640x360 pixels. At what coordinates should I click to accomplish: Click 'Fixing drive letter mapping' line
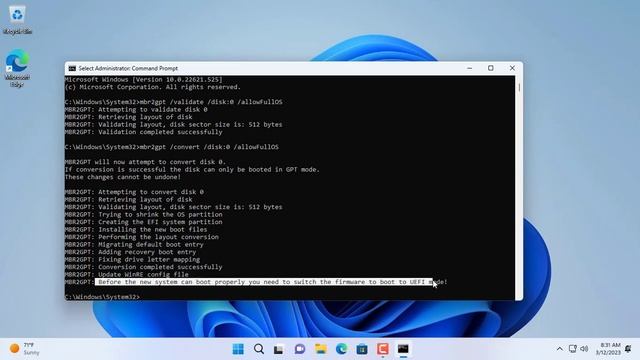point(132,260)
